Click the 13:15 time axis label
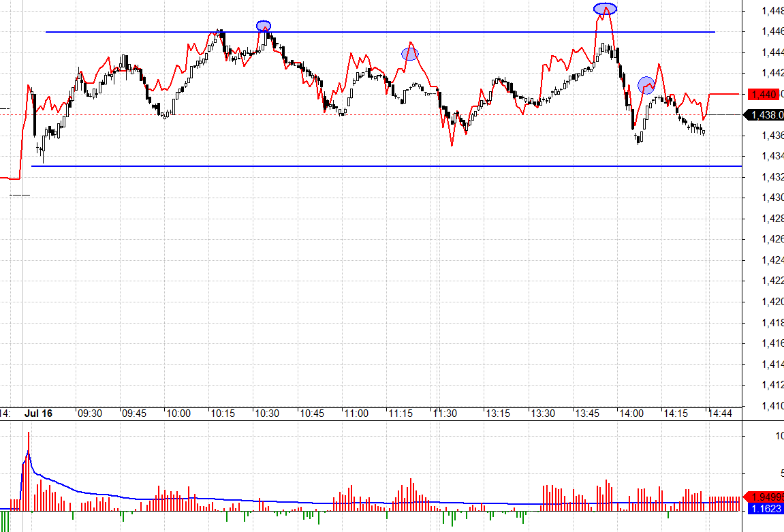The image size is (784, 532). tap(498, 413)
